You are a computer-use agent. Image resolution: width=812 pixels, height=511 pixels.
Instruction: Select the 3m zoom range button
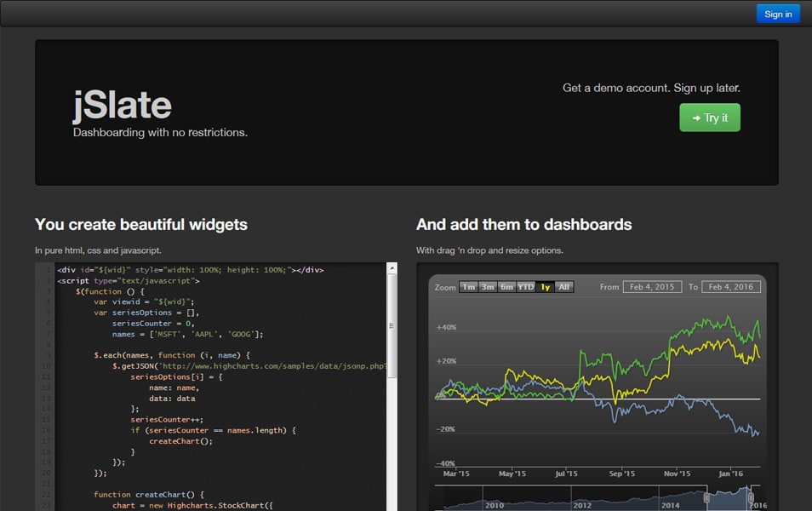488,287
